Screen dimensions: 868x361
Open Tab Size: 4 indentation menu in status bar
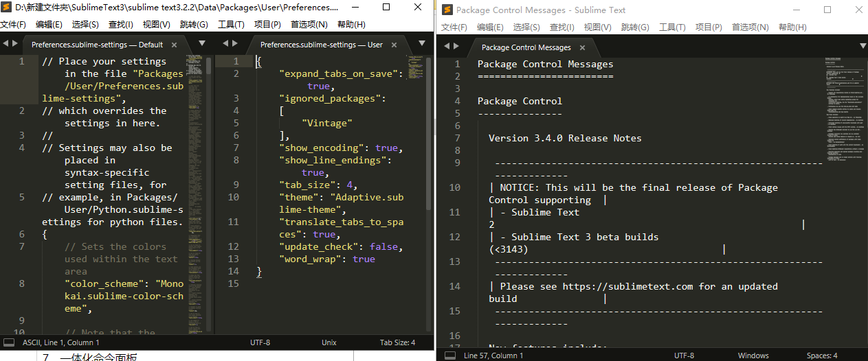click(x=398, y=342)
